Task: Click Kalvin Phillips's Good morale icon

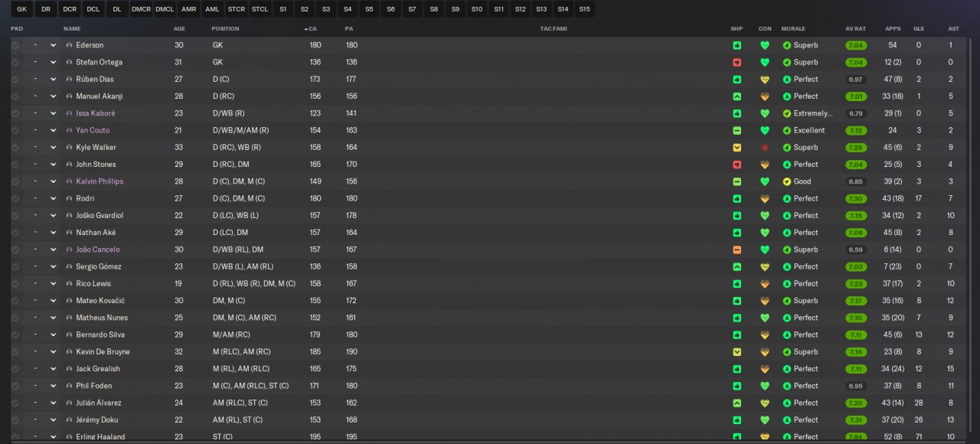Action: point(786,181)
